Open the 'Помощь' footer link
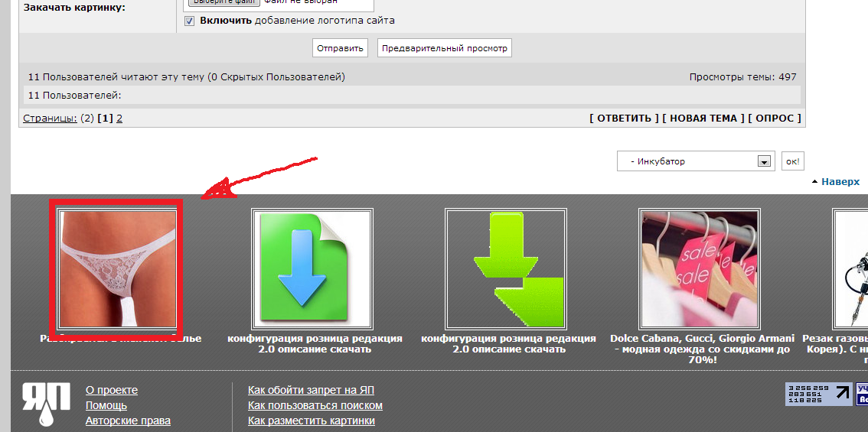This screenshot has width=868, height=432. tap(106, 405)
